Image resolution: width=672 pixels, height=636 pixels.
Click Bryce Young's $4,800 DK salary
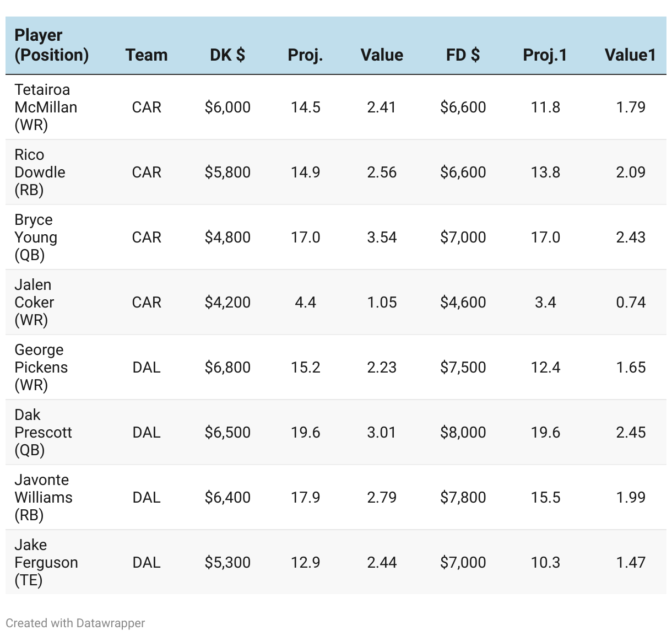(x=227, y=237)
